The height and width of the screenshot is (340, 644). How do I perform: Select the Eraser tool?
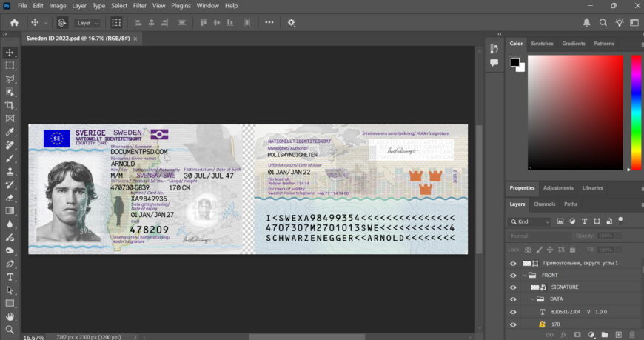[10, 198]
